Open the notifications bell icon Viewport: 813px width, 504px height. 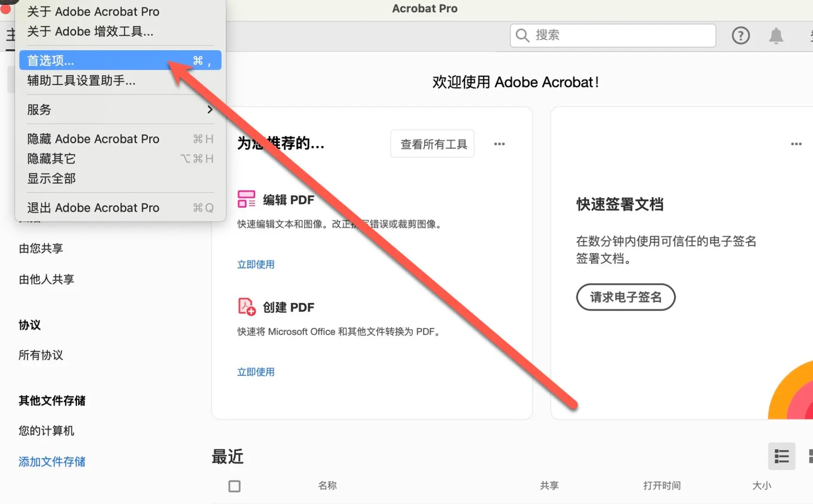tap(776, 36)
